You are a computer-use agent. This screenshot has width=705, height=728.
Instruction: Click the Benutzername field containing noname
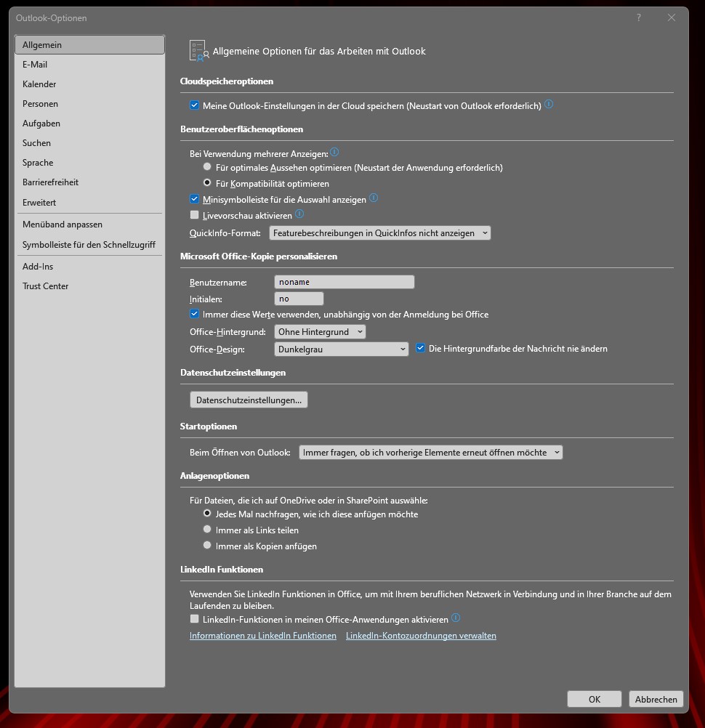coord(344,282)
